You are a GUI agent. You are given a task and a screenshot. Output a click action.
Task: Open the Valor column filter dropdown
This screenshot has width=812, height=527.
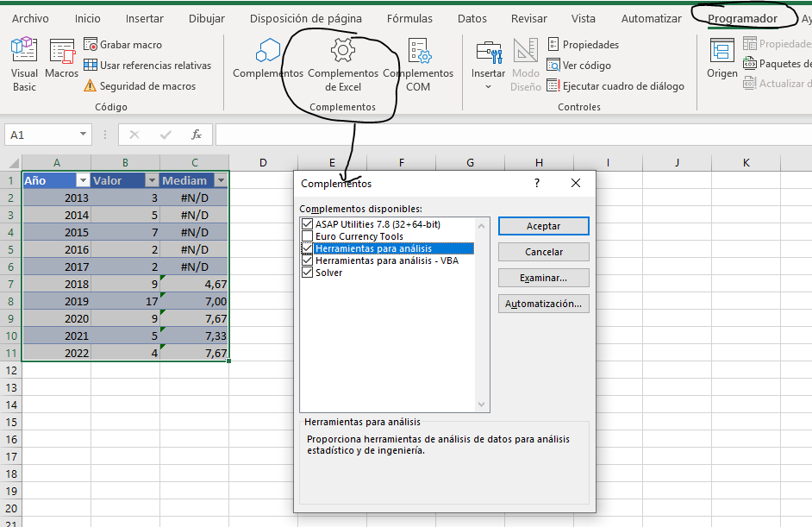tap(152, 180)
